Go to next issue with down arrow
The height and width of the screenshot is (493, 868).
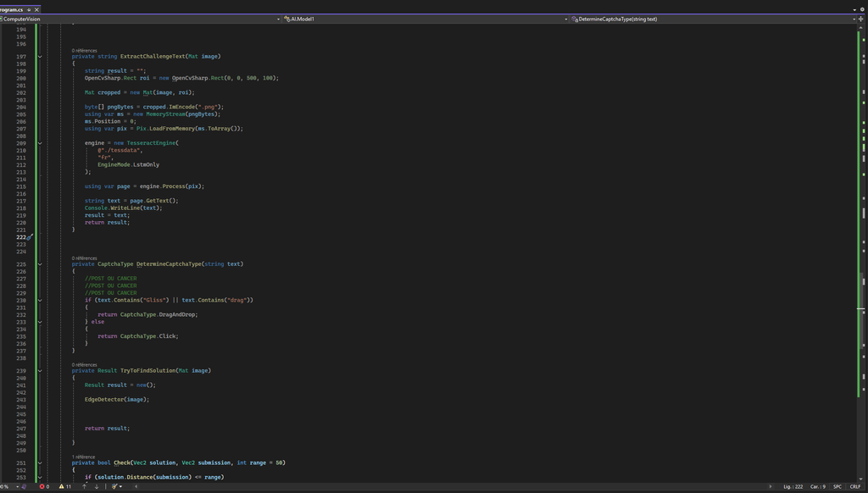[x=97, y=487]
